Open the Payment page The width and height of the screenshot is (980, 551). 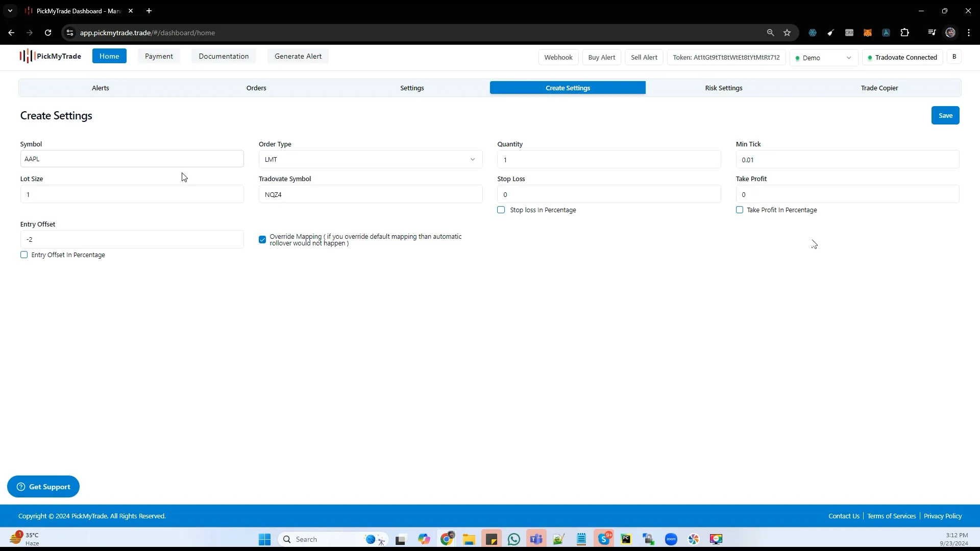tap(159, 56)
